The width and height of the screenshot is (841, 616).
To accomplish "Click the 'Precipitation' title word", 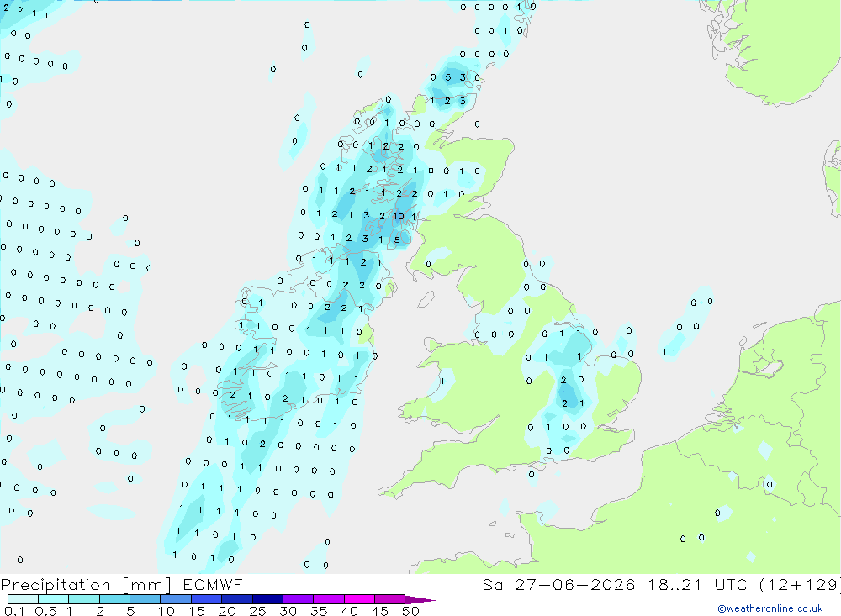I will (x=56, y=585).
